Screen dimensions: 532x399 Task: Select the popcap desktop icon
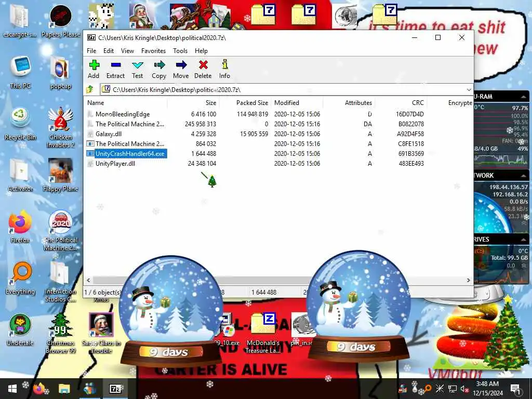(x=61, y=73)
